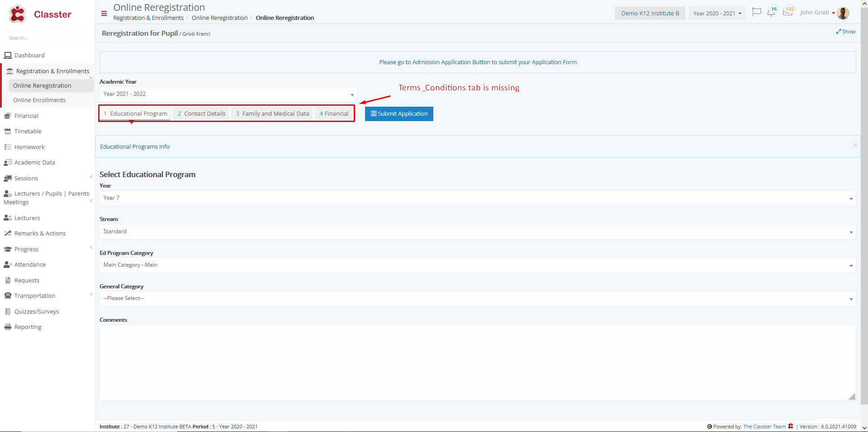The height and width of the screenshot is (432, 868).
Task: Open the John Grixti user menu
Action: pos(817,13)
